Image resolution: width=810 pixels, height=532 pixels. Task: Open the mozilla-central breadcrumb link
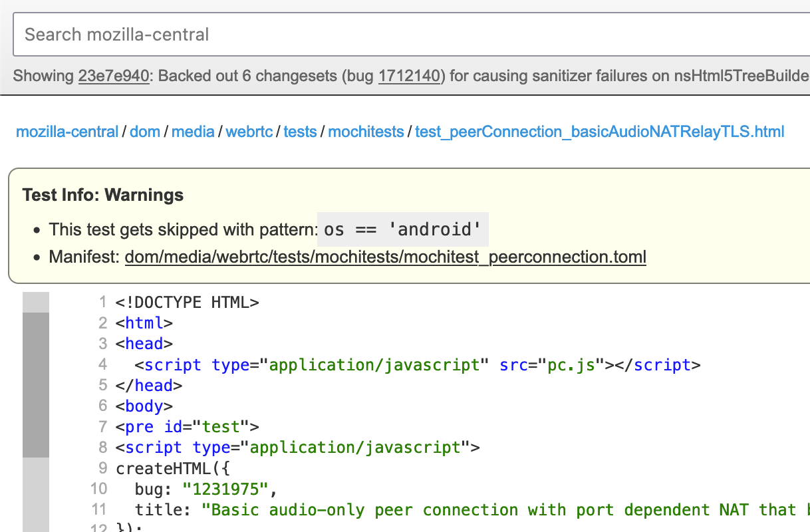[67, 132]
